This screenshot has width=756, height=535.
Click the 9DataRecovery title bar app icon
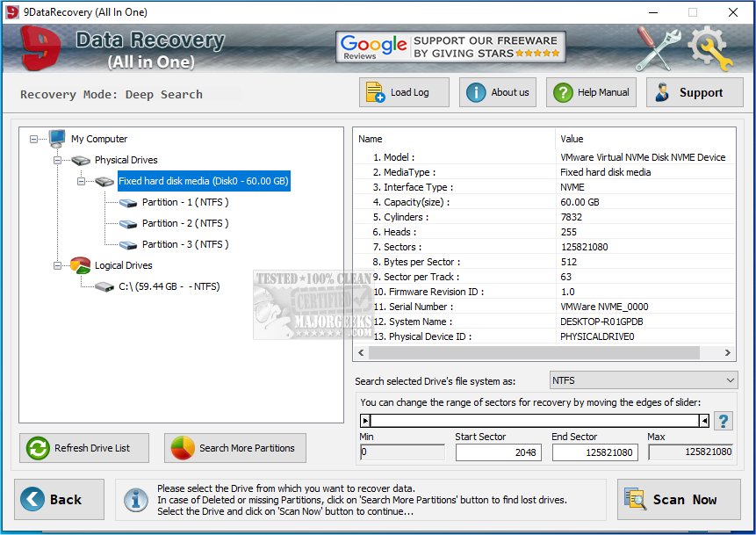(12, 12)
